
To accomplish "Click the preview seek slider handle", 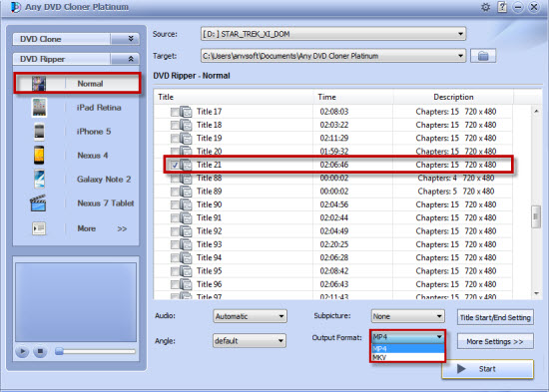I will click(59, 351).
